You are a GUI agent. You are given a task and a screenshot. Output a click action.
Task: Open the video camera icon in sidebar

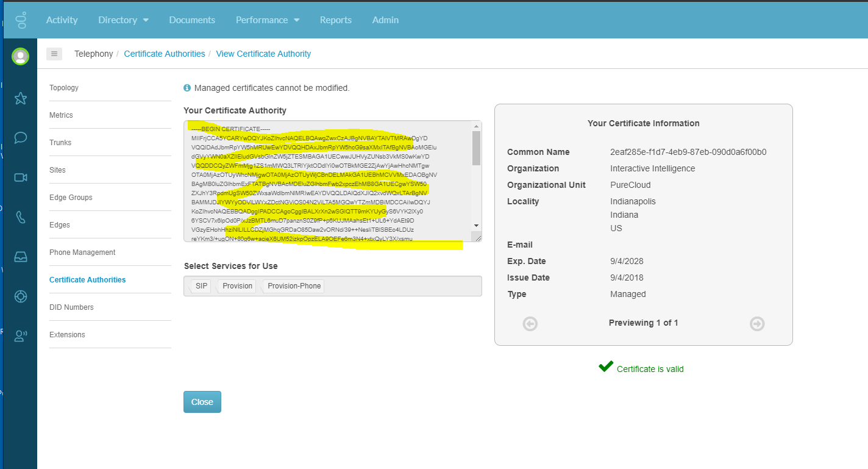(x=21, y=177)
